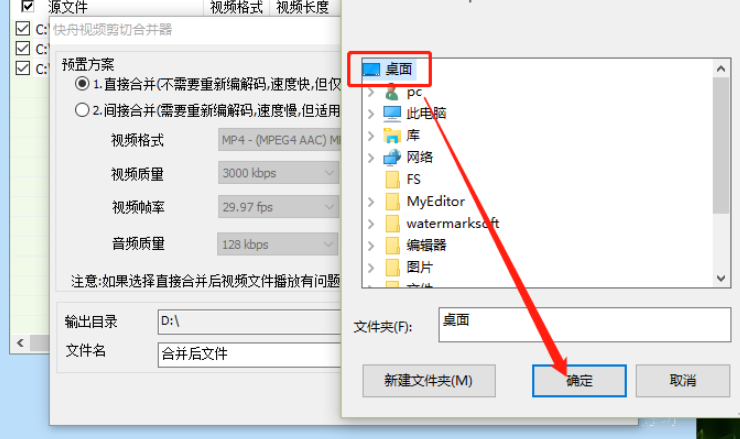Click the folder tree scrollbar down arrow
This screenshot has height=439, width=740.
click(x=721, y=278)
